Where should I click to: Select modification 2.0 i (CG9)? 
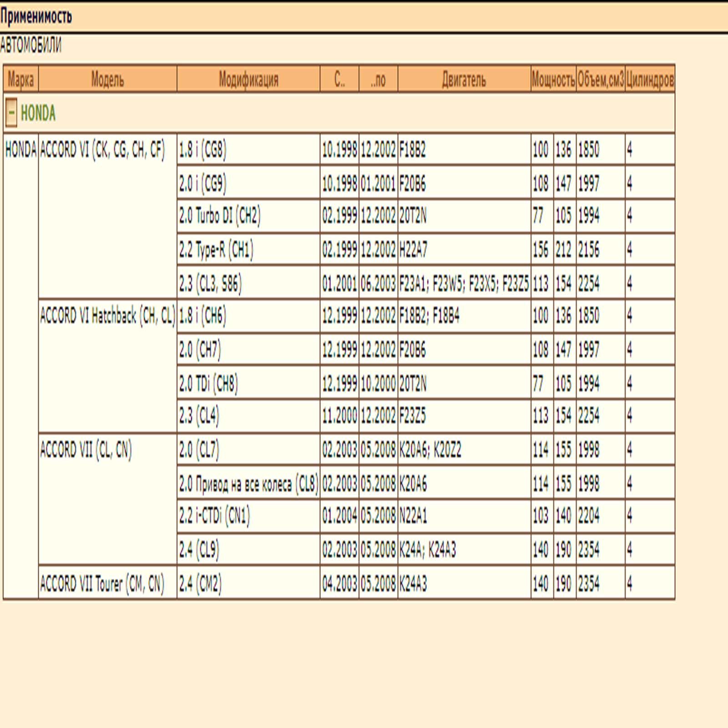coord(202,183)
